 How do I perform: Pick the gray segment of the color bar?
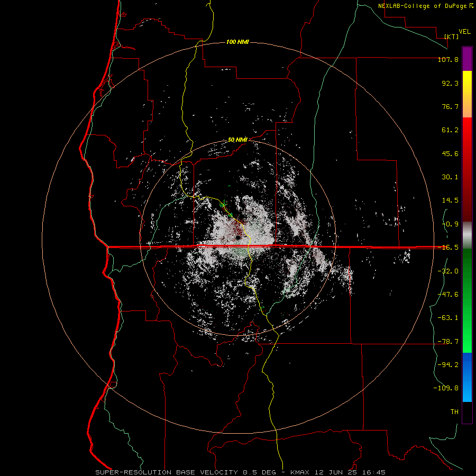tap(467, 235)
